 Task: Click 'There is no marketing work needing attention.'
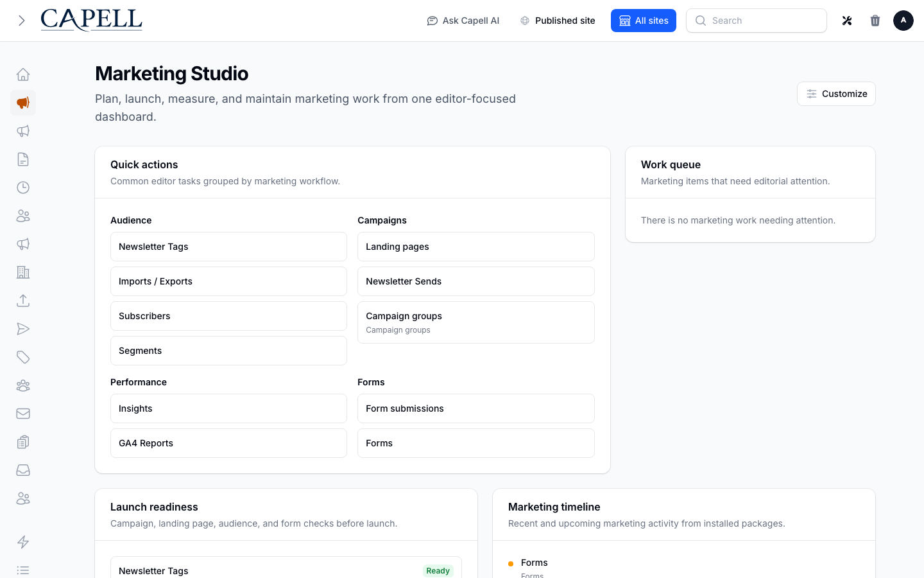(x=738, y=220)
